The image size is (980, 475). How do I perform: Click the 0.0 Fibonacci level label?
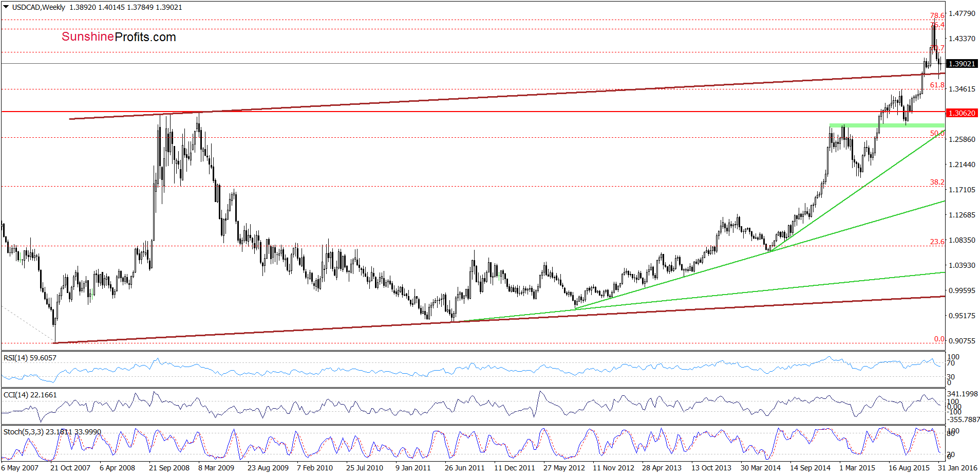939,339
